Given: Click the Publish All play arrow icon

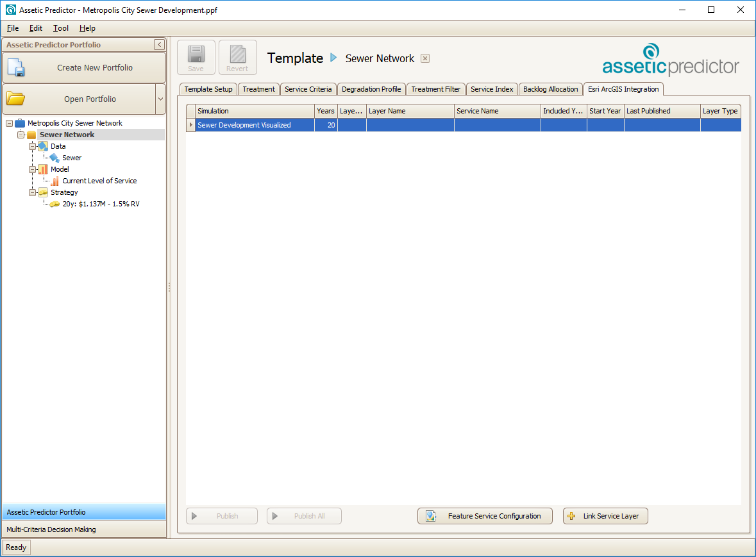Looking at the screenshot, I should pyautogui.click(x=275, y=516).
